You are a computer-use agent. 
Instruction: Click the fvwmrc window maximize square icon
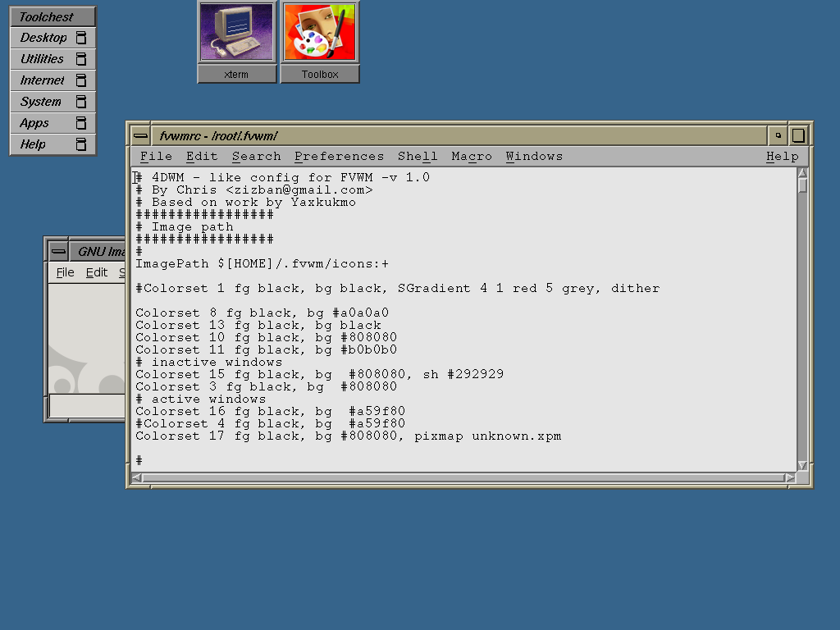click(798, 136)
